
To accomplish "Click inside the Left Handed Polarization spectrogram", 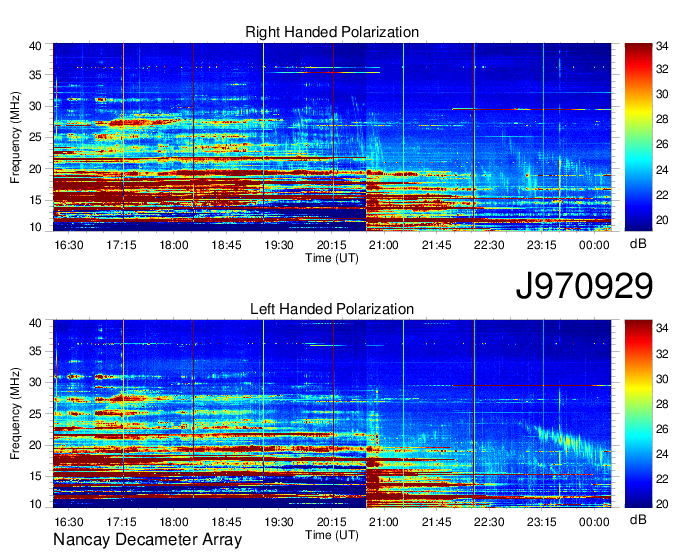I will [x=332, y=414].
